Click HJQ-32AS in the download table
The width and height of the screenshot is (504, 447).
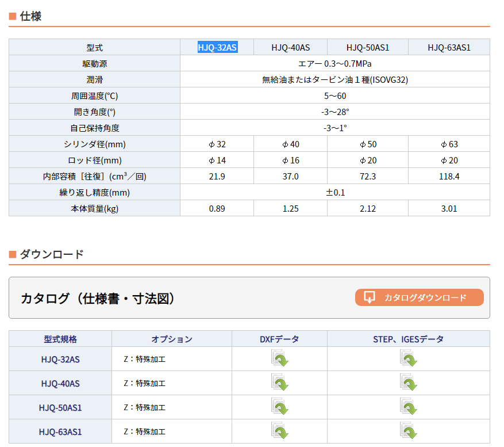pos(60,359)
